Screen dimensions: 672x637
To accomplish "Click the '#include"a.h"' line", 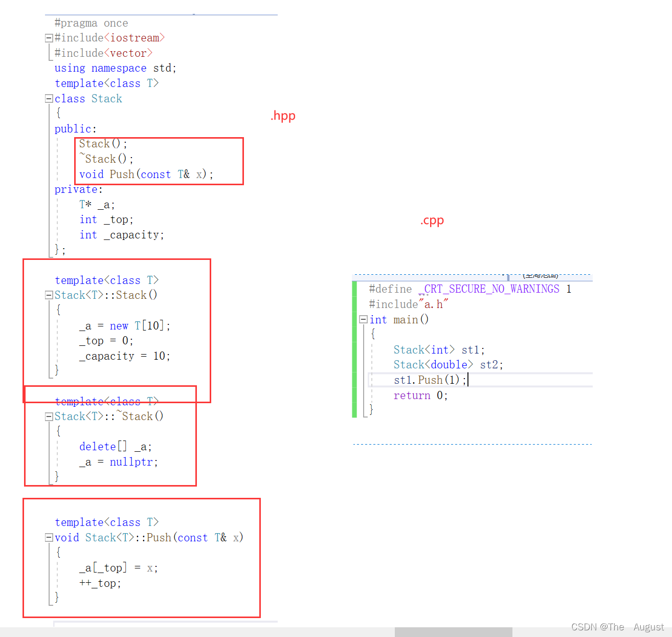I will [x=409, y=304].
